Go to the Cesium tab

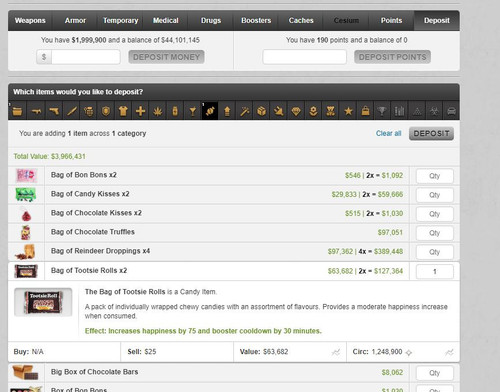346,20
